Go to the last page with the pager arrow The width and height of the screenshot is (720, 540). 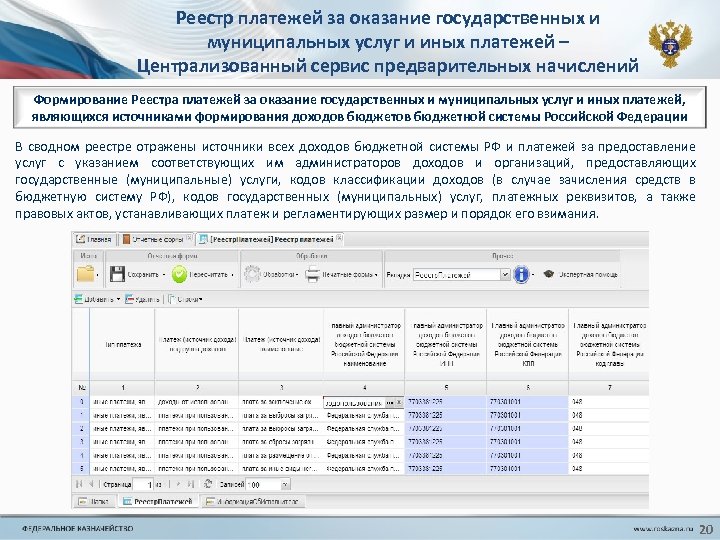point(191,484)
